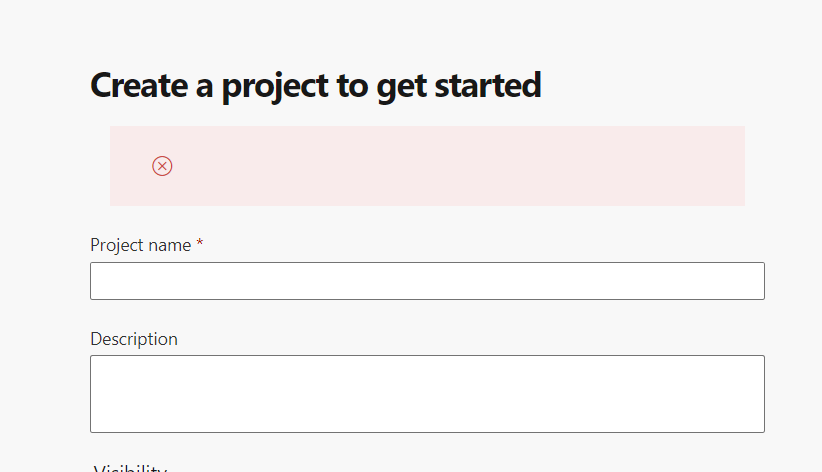
Task: Select the "Project name" field label
Action: [x=140, y=245]
